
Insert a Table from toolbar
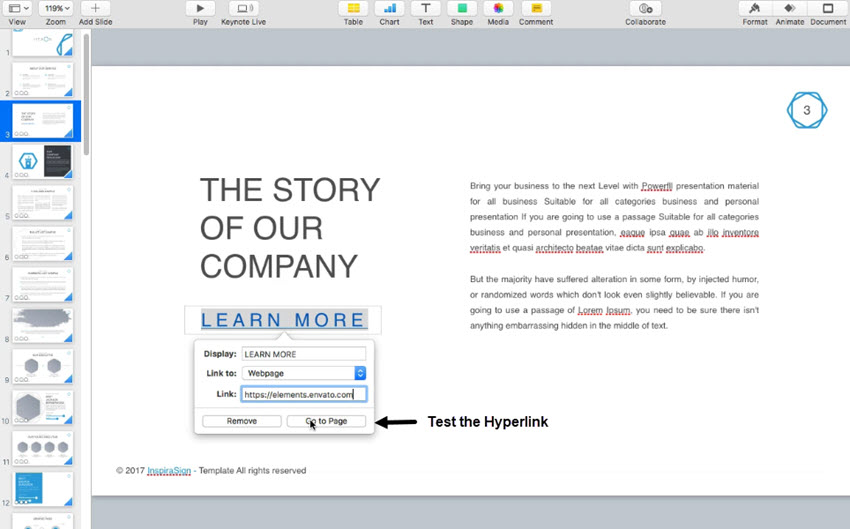click(x=353, y=8)
